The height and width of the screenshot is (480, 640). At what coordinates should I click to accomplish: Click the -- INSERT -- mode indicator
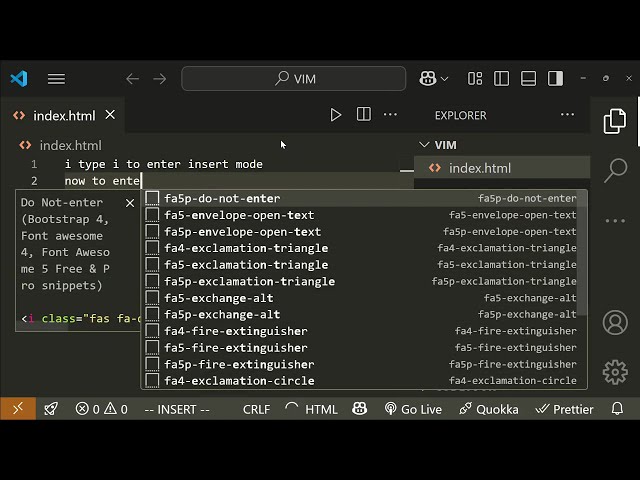[x=177, y=409]
